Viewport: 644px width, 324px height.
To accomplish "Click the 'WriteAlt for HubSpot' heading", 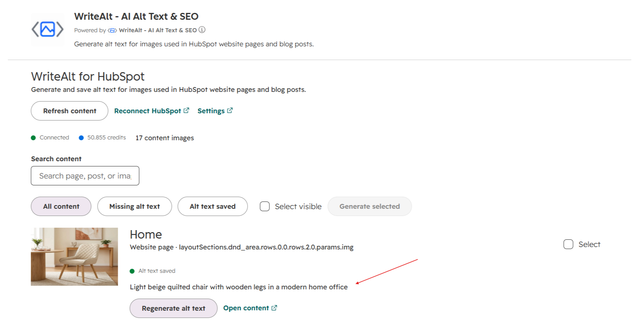I will tap(88, 77).
